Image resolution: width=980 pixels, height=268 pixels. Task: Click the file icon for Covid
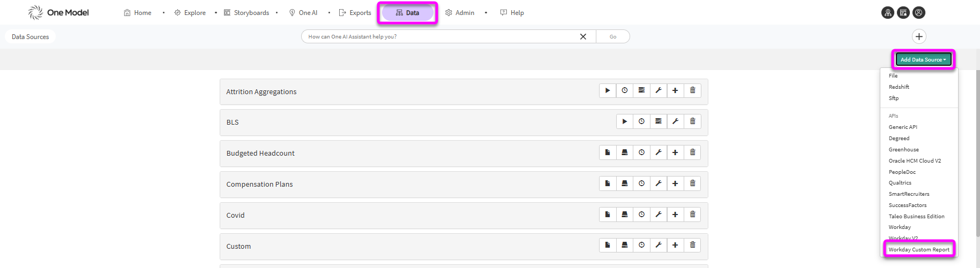(608, 215)
